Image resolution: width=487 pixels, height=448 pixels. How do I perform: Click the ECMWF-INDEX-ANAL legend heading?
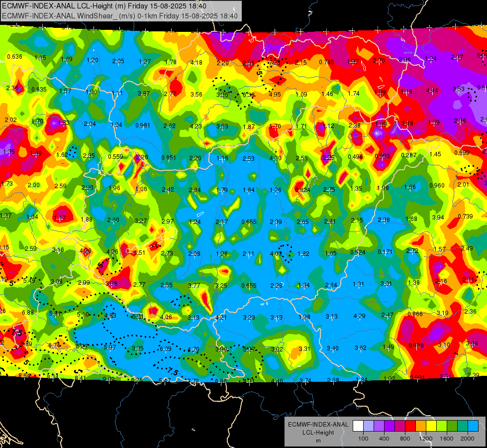pyautogui.click(x=318, y=425)
